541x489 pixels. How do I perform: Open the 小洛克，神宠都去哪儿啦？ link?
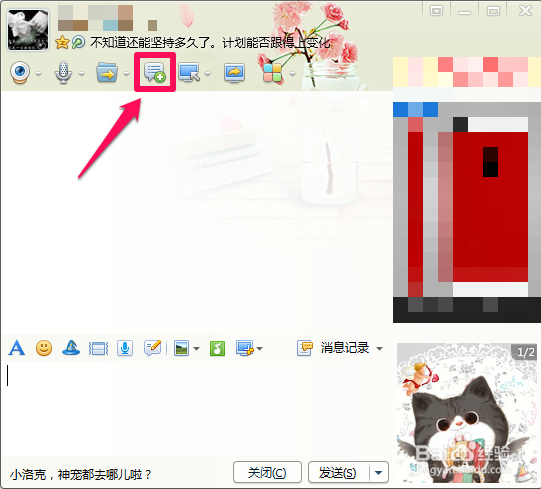click(x=80, y=475)
